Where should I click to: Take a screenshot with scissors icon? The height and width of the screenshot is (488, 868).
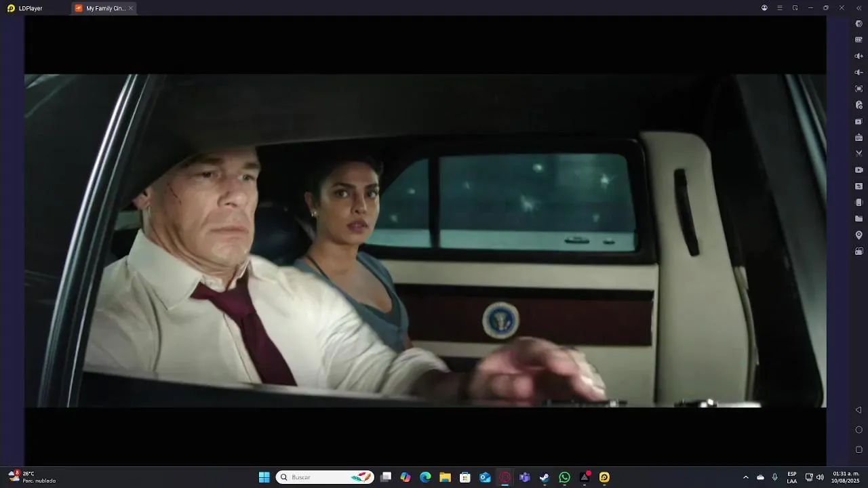click(859, 154)
